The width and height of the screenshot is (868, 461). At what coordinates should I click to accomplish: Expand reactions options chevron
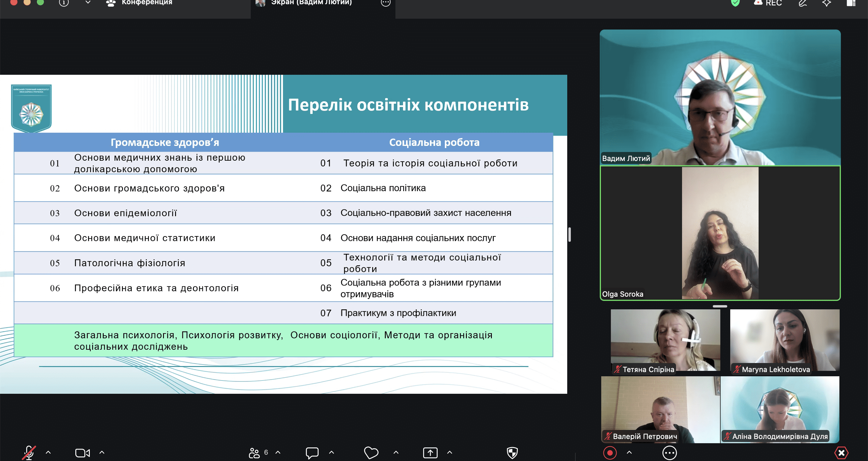pos(396,453)
